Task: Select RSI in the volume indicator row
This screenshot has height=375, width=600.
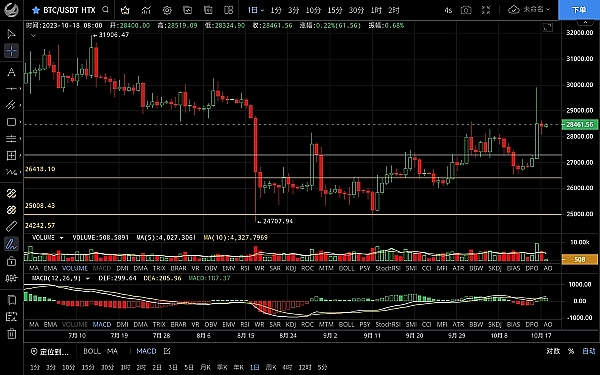Action: (245, 268)
